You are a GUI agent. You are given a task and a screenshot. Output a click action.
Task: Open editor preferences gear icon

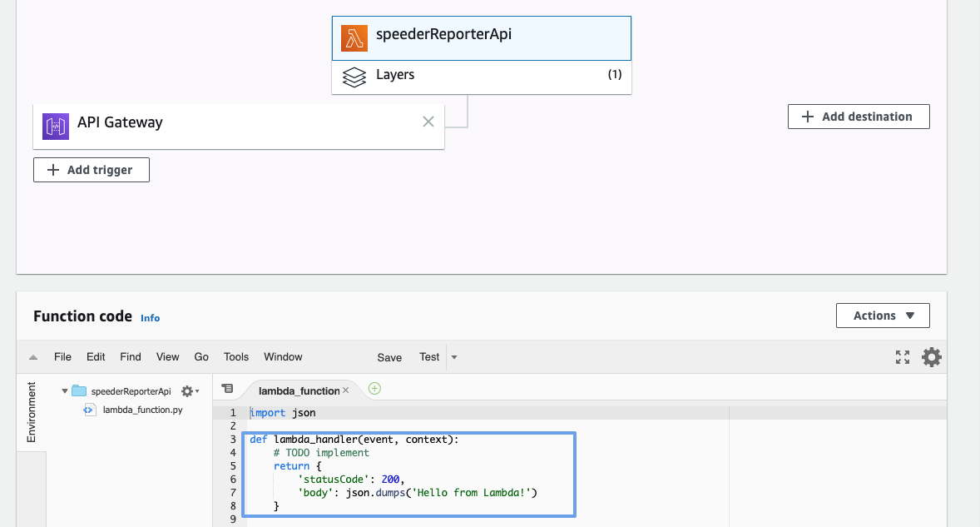tap(931, 357)
